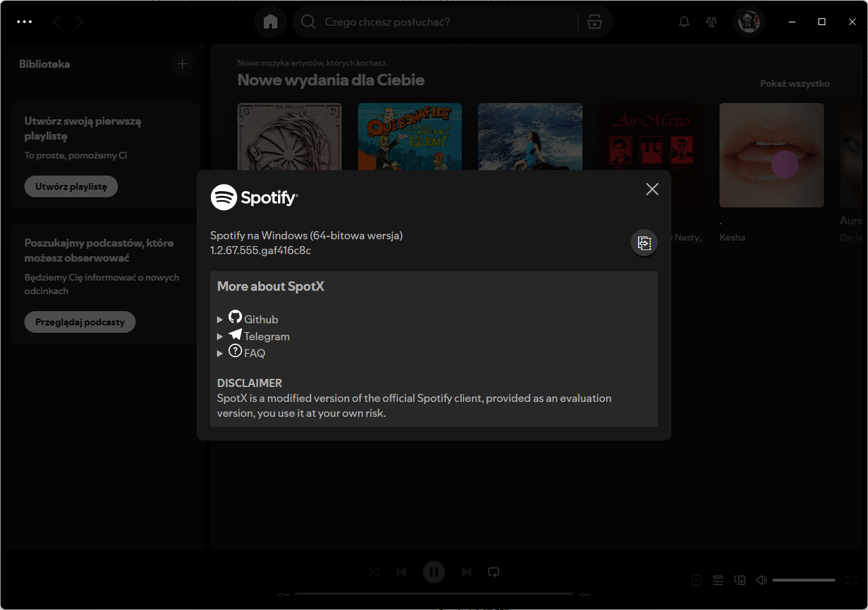Image resolution: width=868 pixels, height=610 pixels.
Task: Select the Biblioteka library heading
Action: (45, 64)
